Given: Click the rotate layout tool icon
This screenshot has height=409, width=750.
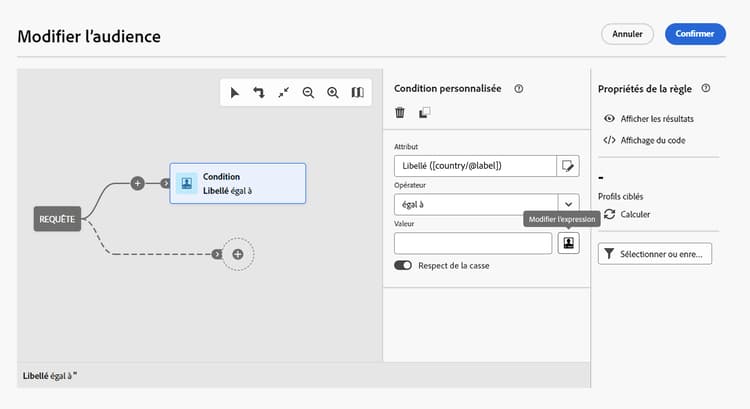Looking at the screenshot, I should coord(259,92).
